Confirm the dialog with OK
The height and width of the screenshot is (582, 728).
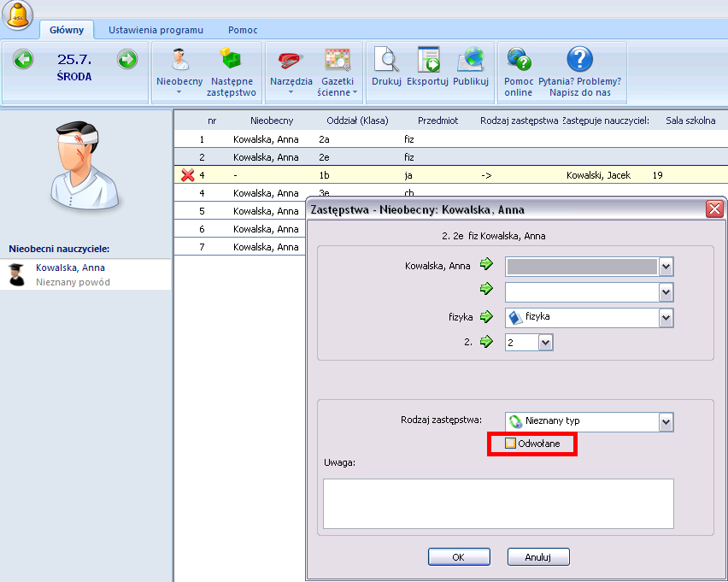(x=459, y=557)
